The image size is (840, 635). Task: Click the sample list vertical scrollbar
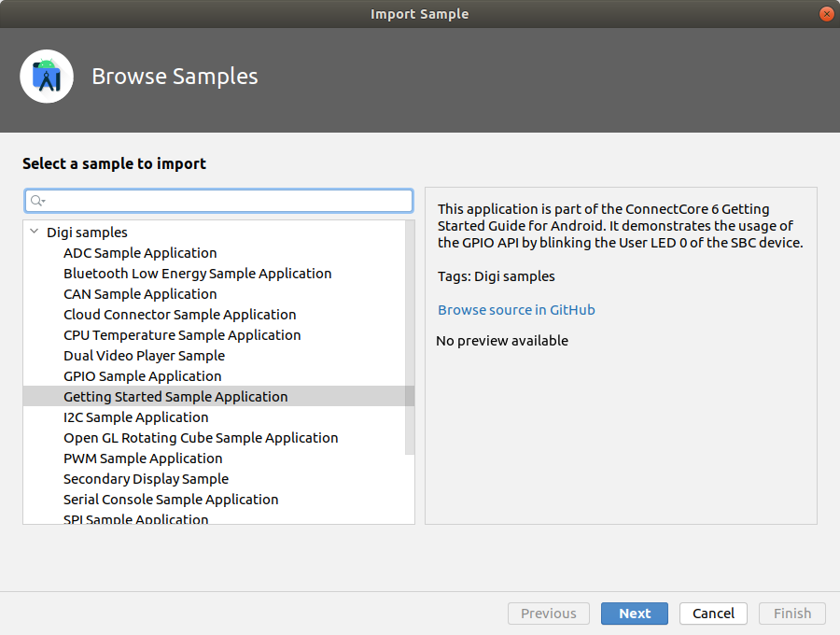(410, 338)
